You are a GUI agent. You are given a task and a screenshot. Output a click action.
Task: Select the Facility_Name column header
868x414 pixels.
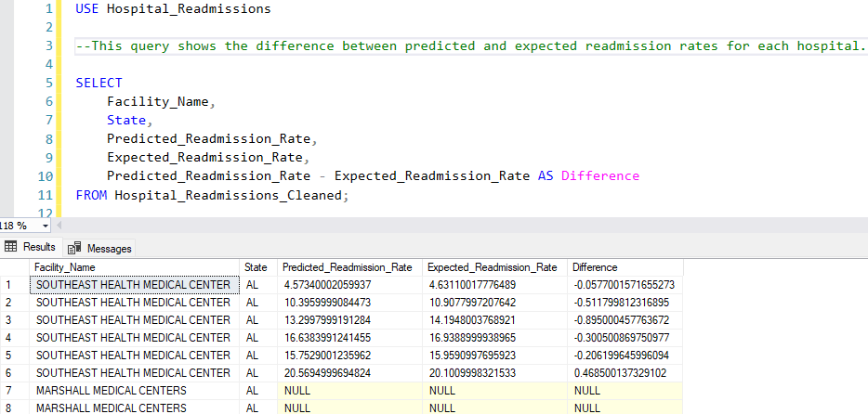tap(134, 267)
